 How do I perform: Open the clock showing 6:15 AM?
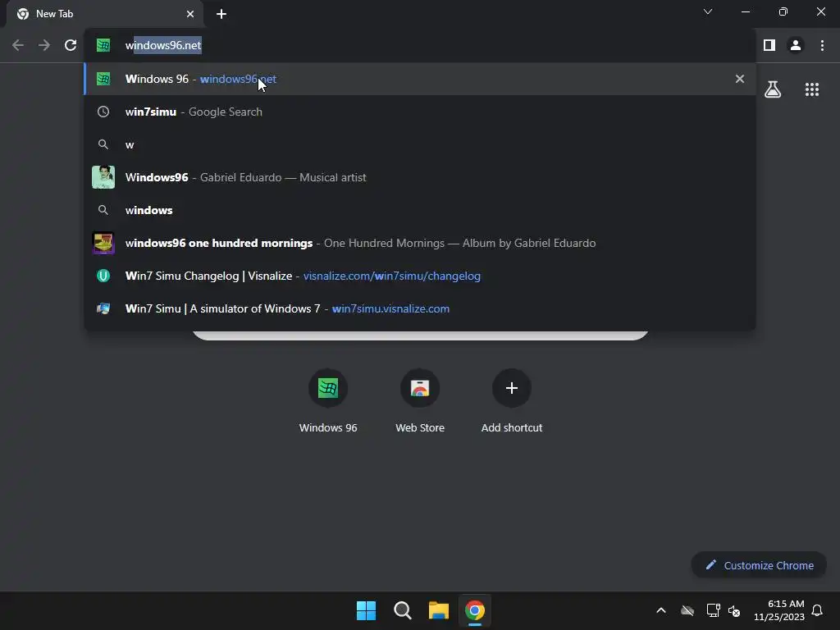[779, 610]
